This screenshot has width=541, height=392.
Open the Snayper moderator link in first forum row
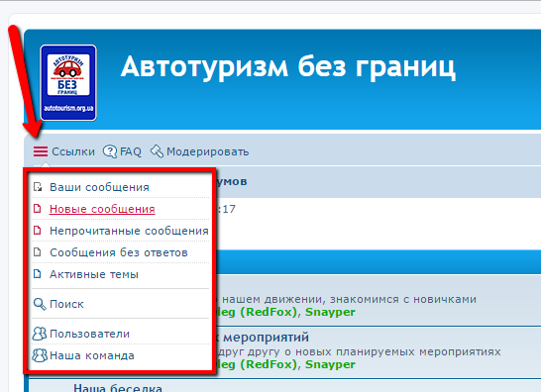(330, 312)
